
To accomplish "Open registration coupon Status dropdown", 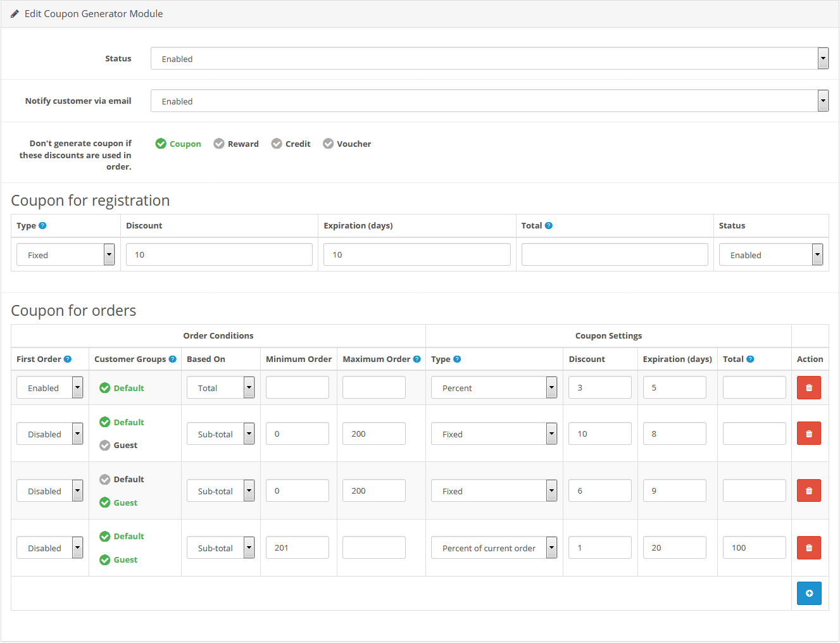I will [771, 254].
